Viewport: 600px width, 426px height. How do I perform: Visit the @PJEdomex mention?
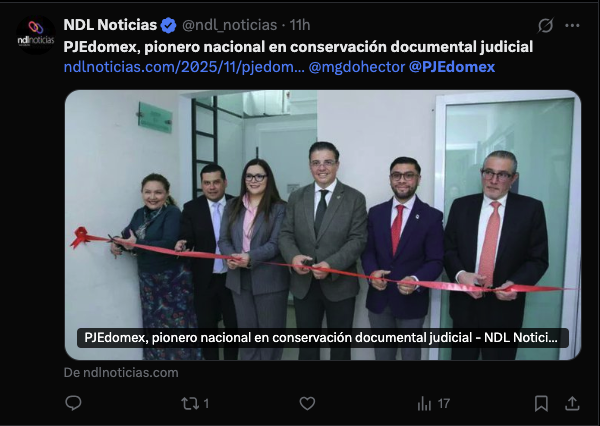coord(452,67)
